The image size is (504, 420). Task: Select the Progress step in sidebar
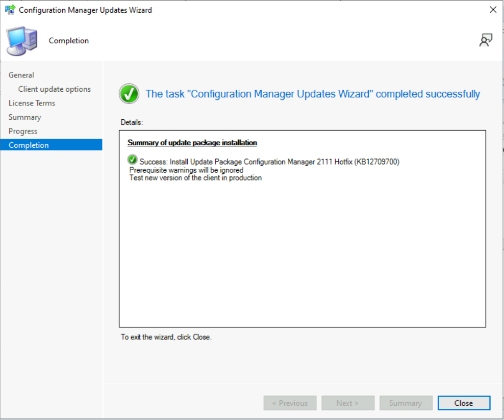(x=23, y=131)
